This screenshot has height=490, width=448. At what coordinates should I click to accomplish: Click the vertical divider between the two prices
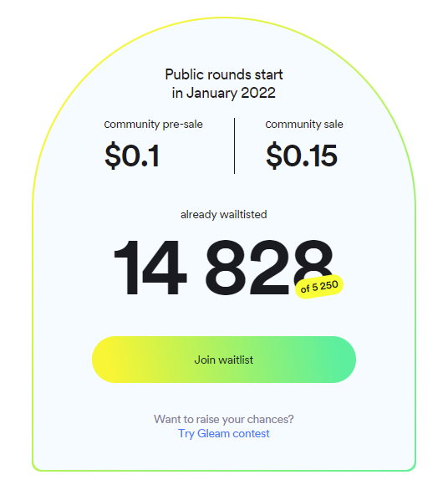[234, 145]
